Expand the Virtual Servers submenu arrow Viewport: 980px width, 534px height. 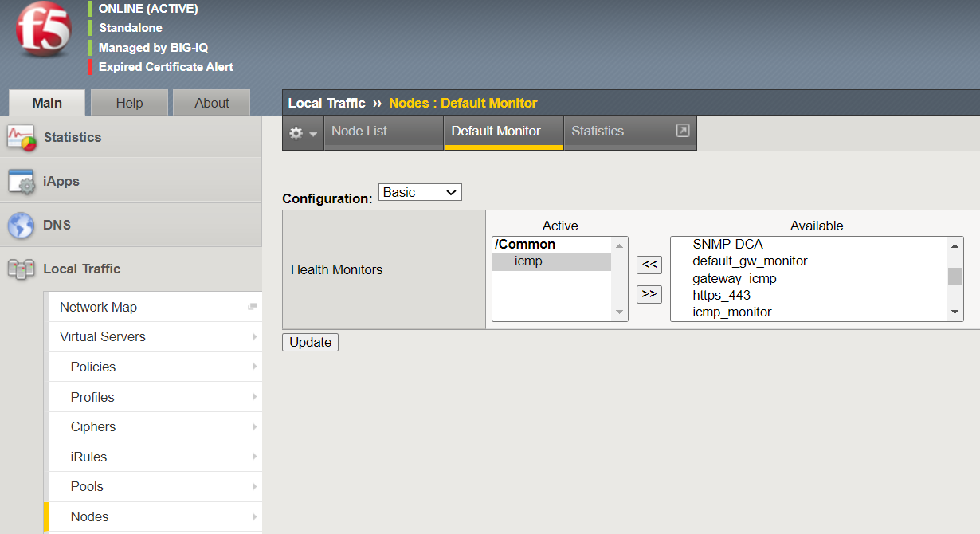pos(255,337)
